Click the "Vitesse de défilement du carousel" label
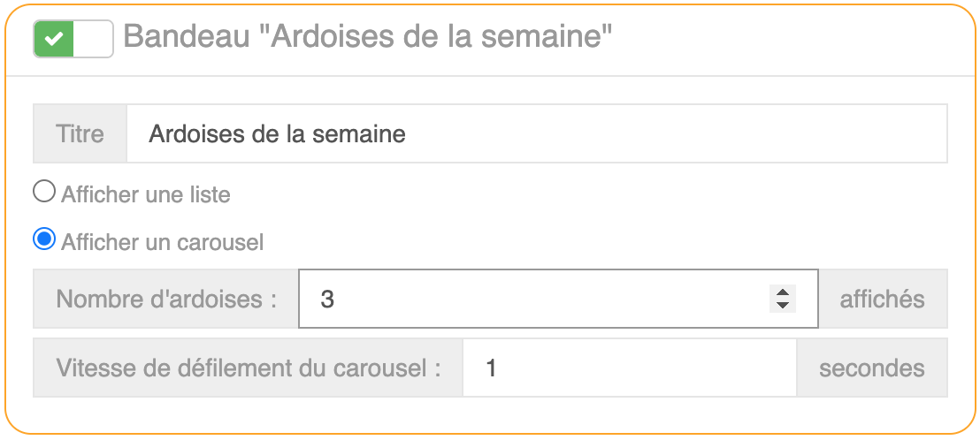This screenshot has height=440, width=980. click(x=249, y=368)
